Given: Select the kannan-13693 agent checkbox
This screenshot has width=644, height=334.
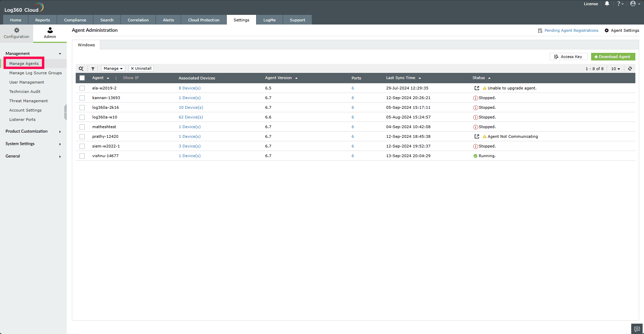Looking at the screenshot, I should [82, 98].
